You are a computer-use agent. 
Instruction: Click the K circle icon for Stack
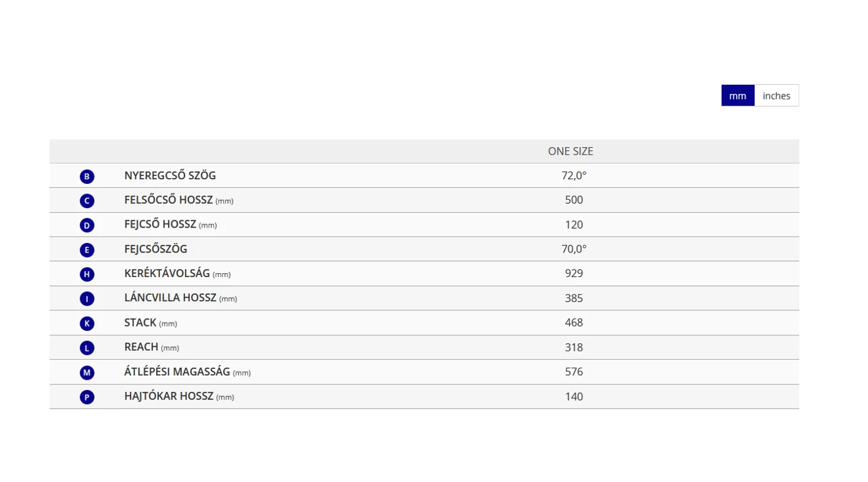tap(87, 323)
